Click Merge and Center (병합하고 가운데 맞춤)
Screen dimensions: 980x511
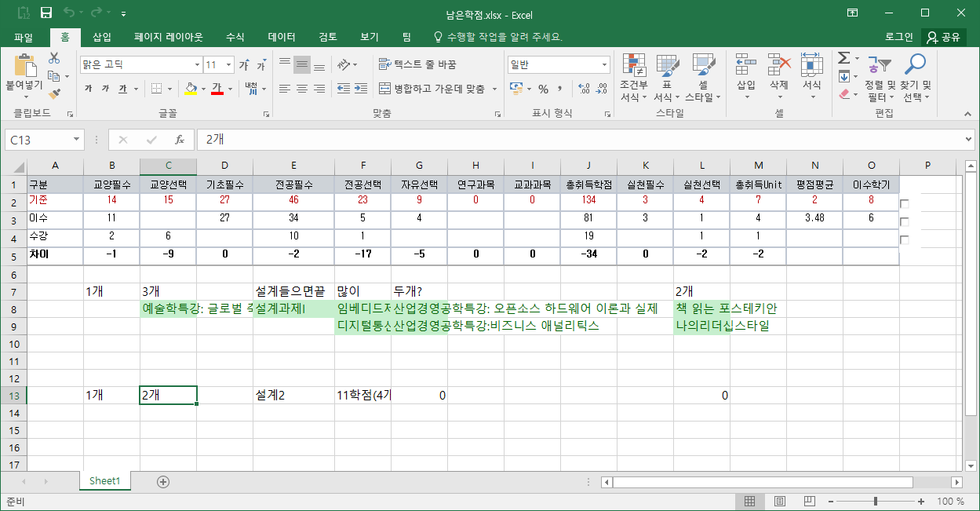(433, 89)
